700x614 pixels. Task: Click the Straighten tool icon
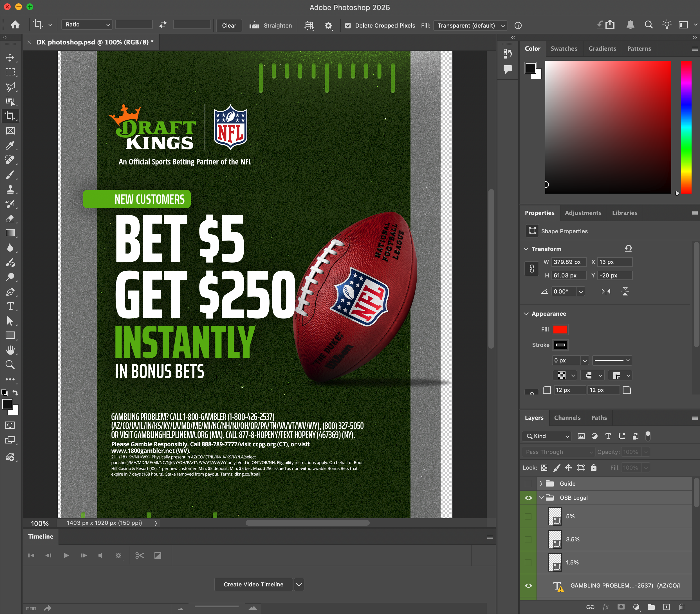coord(254,25)
